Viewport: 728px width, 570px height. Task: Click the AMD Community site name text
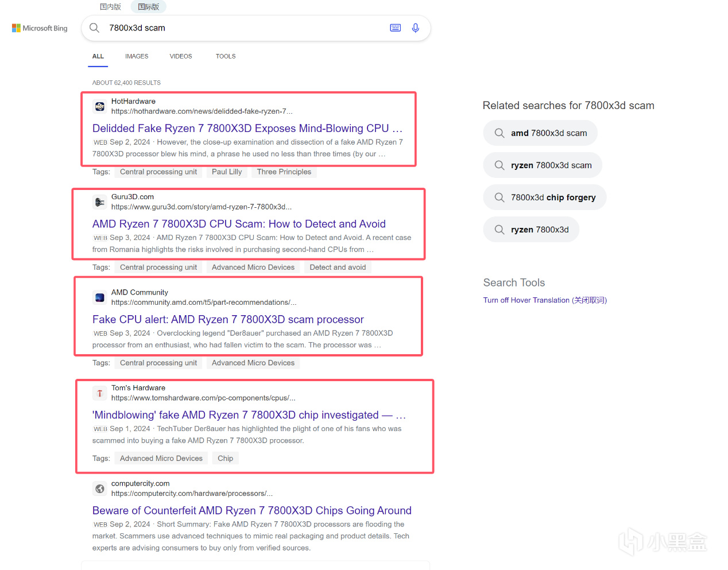pos(140,293)
